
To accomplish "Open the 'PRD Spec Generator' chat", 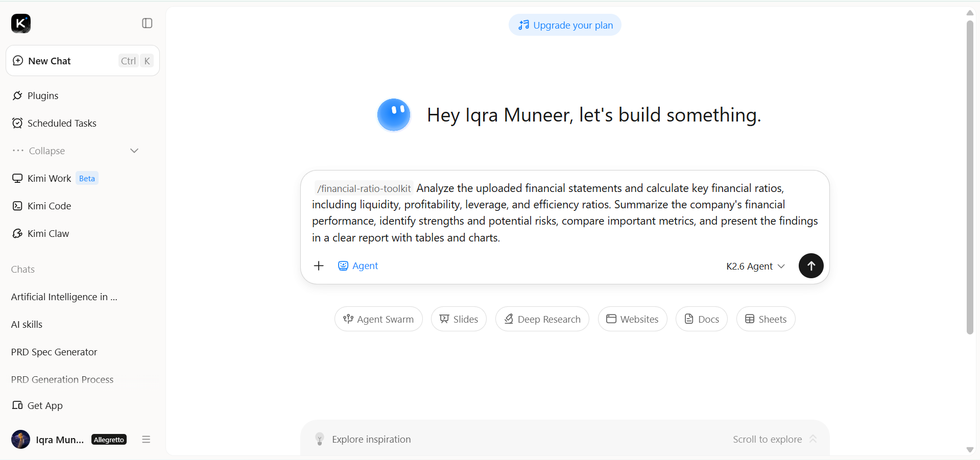I will click(x=54, y=352).
